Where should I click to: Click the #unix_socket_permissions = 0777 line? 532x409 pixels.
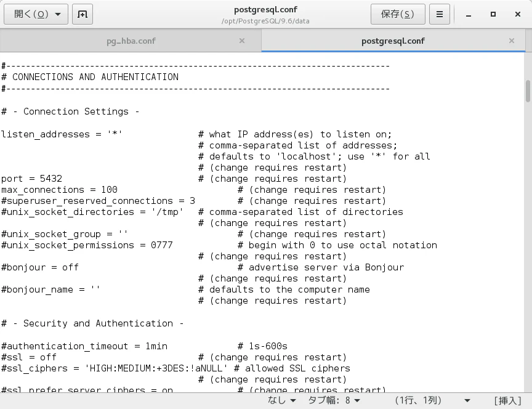point(87,245)
